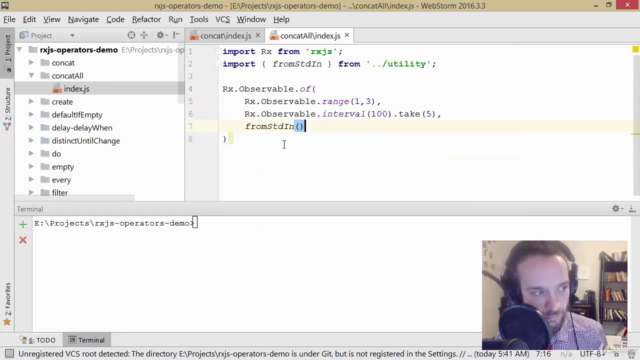Close terminal session with red X
Viewport: 640px width, 360px height.
coord(23,240)
